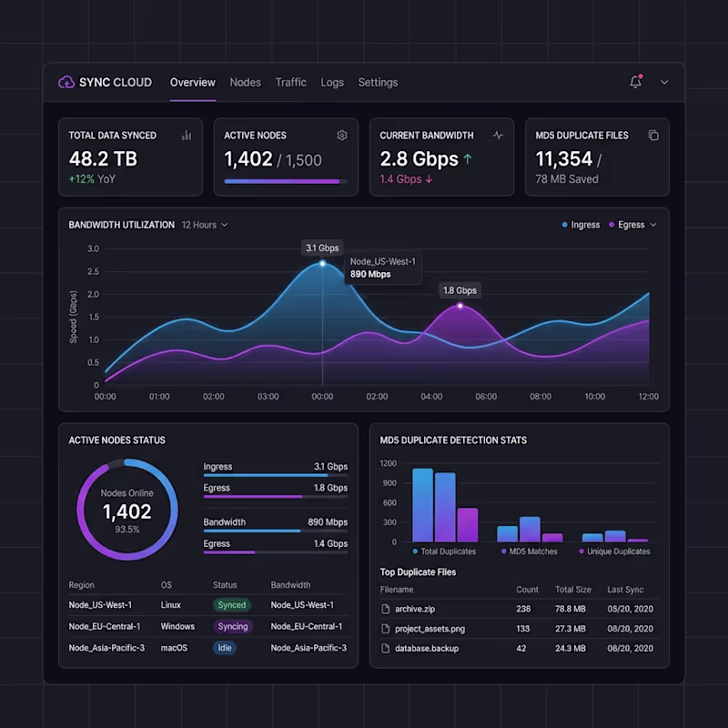Toggle the Total Duplicates legend item
This screenshot has height=728, width=728.
pos(444,551)
